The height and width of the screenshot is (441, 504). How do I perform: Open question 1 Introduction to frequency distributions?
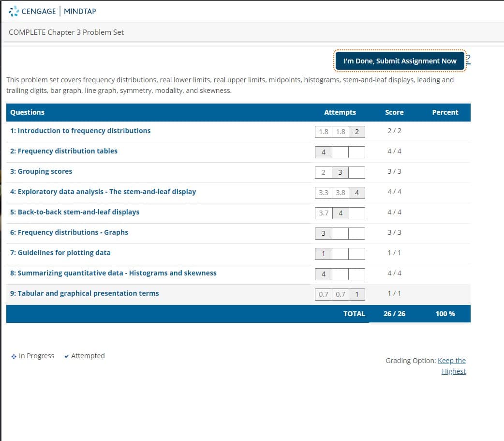tap(80, 130)
